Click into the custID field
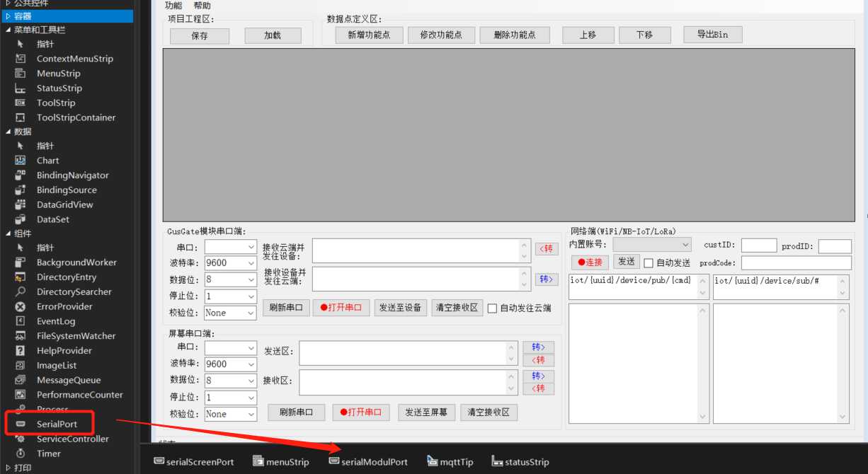The width and height of the screenshot is (868, 474). (759, 245)
